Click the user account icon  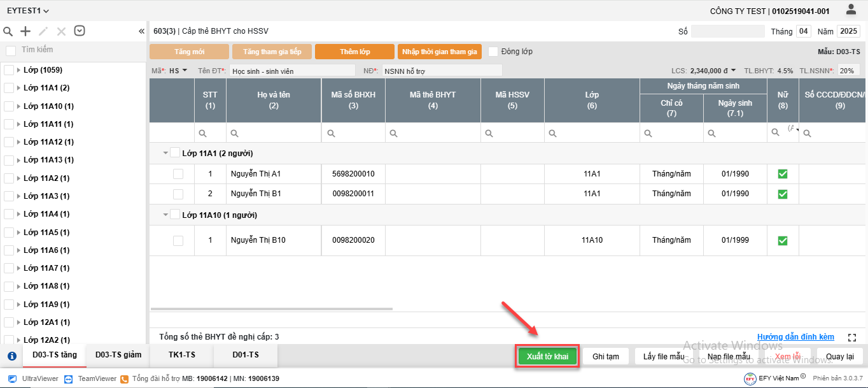tap(851, 10)
